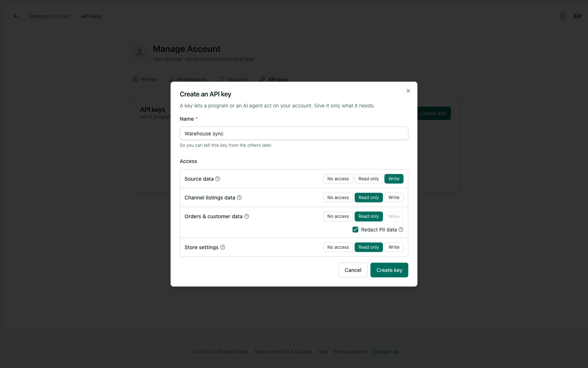Open Channel listings data help icon

239,198
